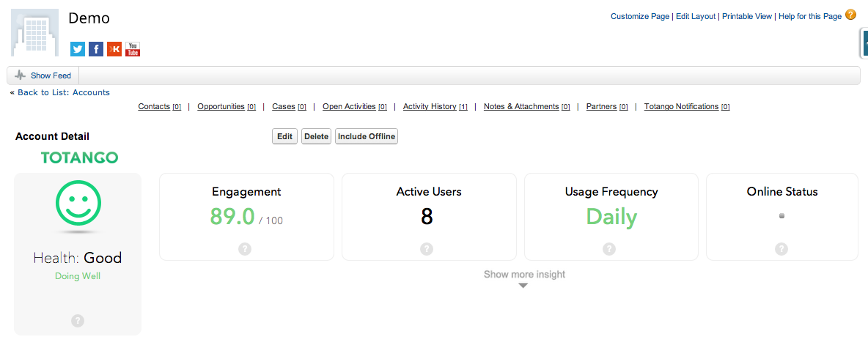This screenshot has width=868, height=356.
Task: Open the Edit Layout link
Action: [x=696, y=17]
